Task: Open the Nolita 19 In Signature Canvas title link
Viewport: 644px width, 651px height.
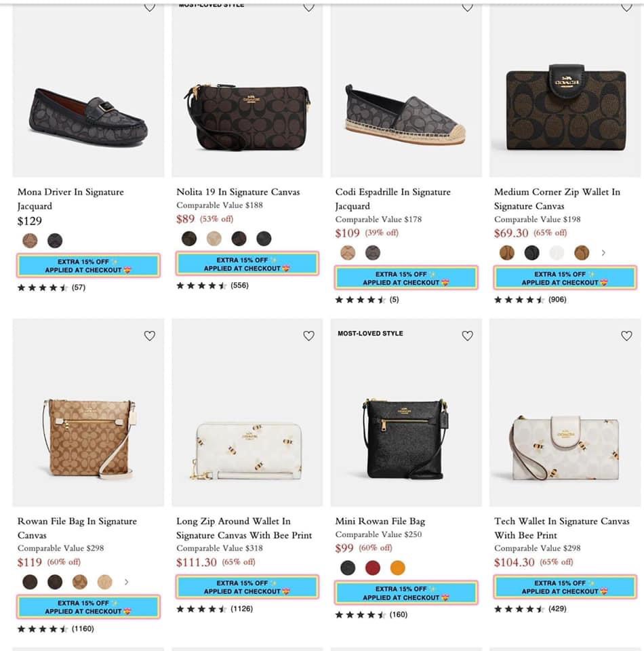Action: pos(238,192)
